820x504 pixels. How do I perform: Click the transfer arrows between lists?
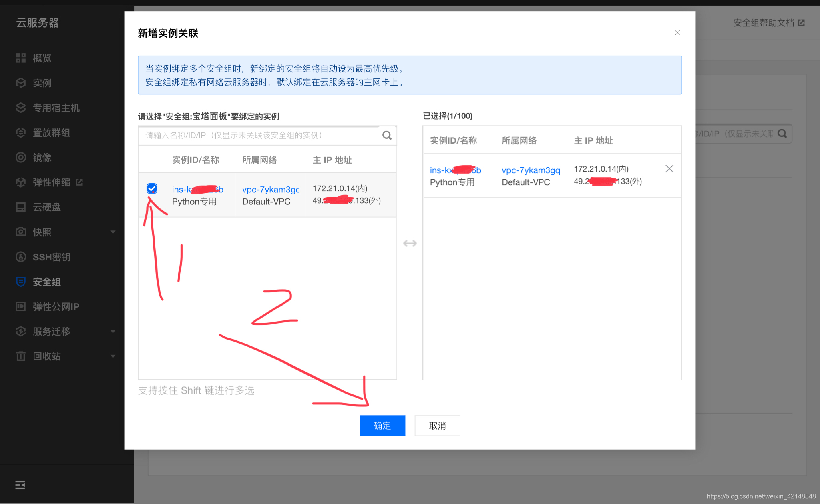tap(410, 243)
